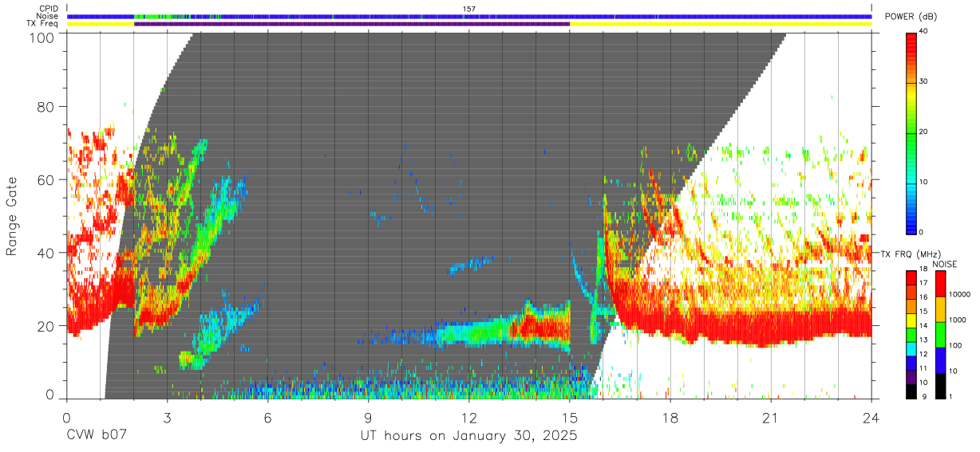Click the Noise row label above the plot
The image size is (980, 452).
tap(47, 16)
